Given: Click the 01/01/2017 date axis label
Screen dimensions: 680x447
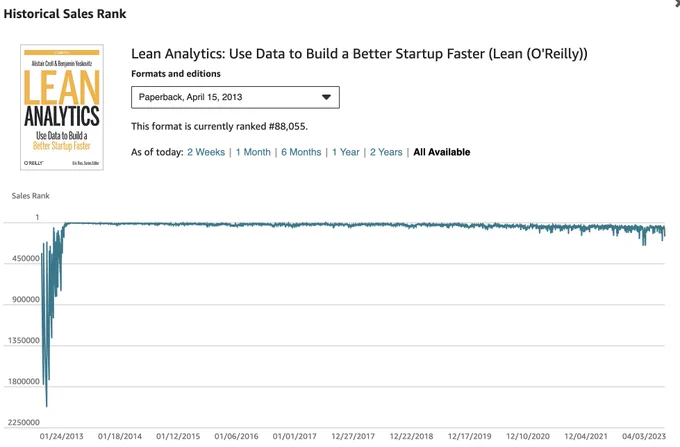Looking at the screenshot, I should coord(294,436).
